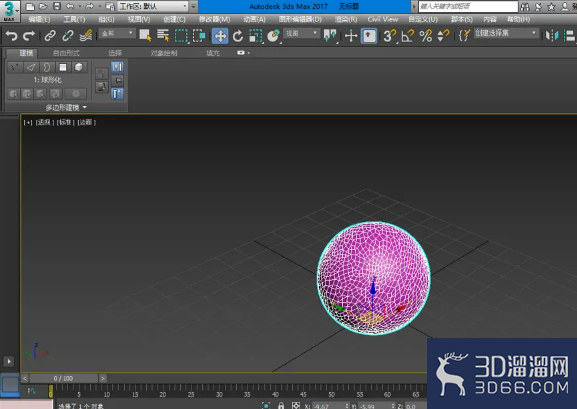The height and width of the screenshot is (409, 577).
Task: Open the 组(G) menu
Action: [x=106, y=20]
